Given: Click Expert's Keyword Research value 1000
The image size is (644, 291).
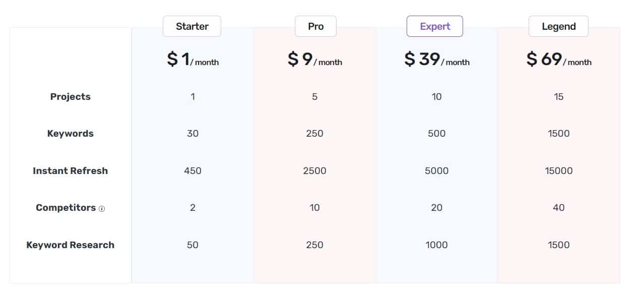Looking at the screenshot, I should point(436,245).
